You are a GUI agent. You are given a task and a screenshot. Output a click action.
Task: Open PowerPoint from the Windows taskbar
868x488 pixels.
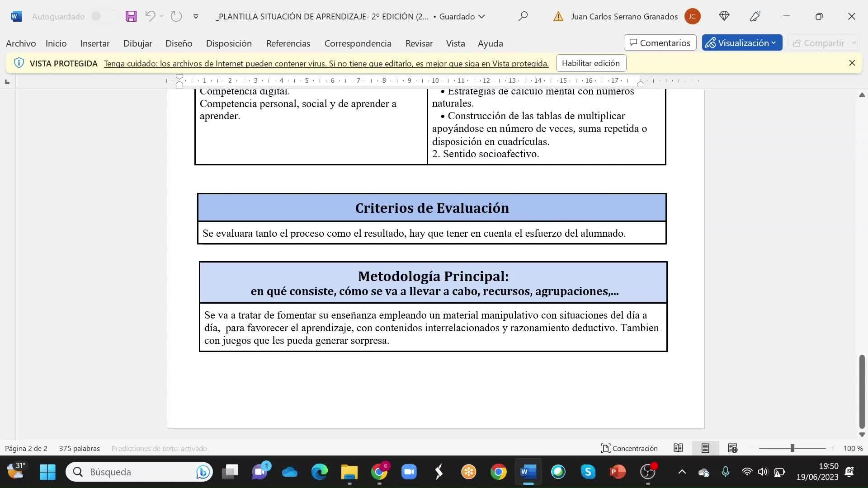pyautogui.click(x=618, y=472)
